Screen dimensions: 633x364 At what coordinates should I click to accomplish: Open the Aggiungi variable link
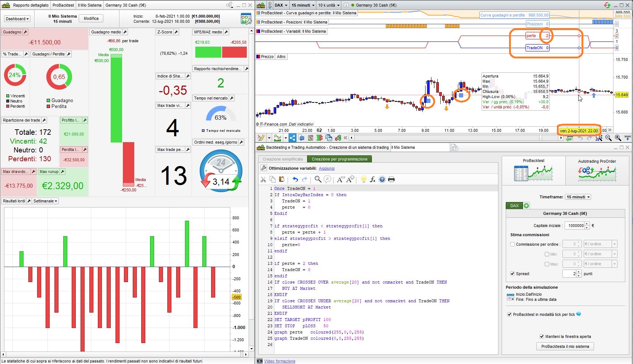327,168
